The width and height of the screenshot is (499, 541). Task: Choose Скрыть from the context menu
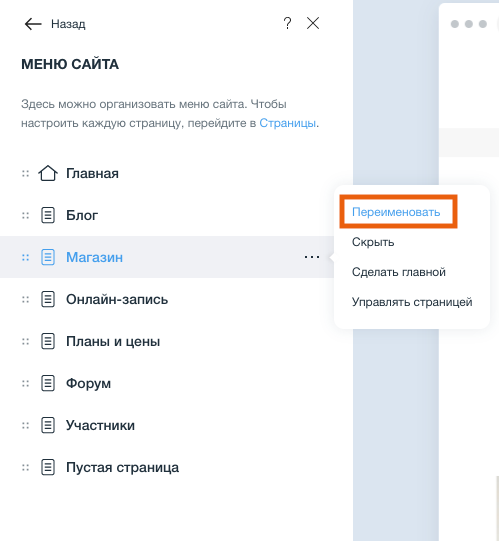[373, 242]
